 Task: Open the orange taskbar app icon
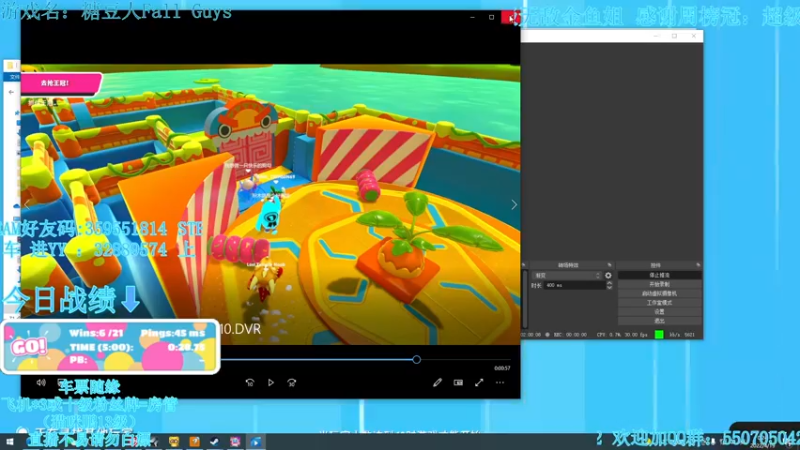[x=194, y=442]
